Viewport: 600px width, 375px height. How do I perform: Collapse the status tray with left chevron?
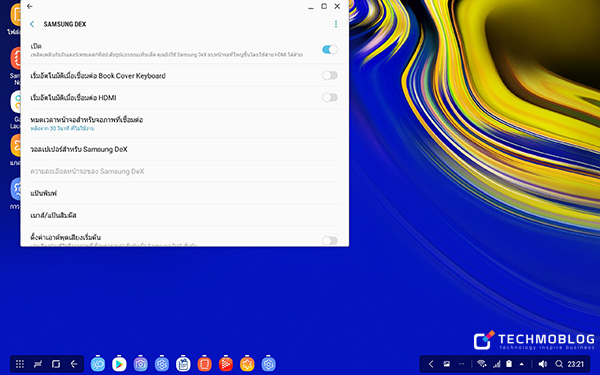pos(431,364)
